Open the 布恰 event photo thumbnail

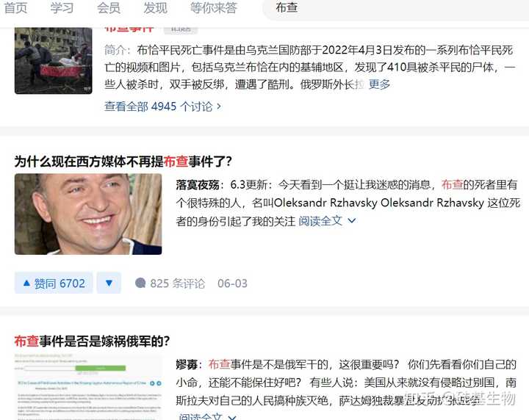[x=54, y=61]
